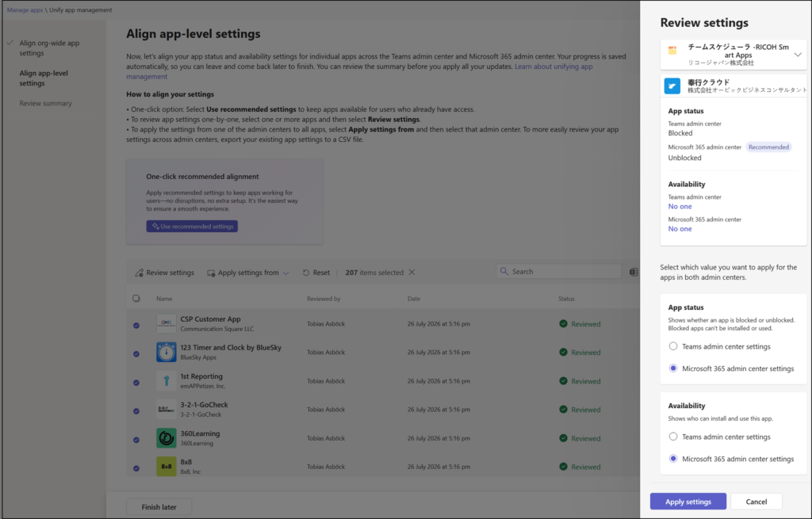
Task: Click in the Search input field
Action: click(558, 271)
